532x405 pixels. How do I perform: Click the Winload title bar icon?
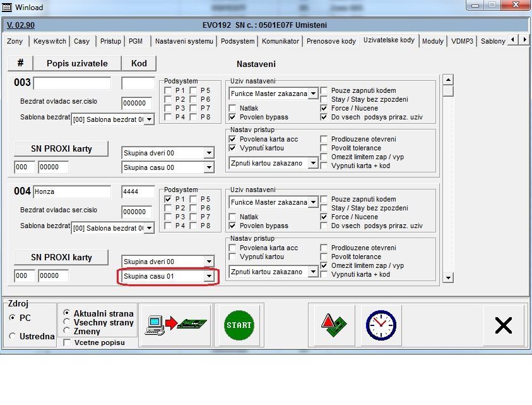[x=7, y=6]
